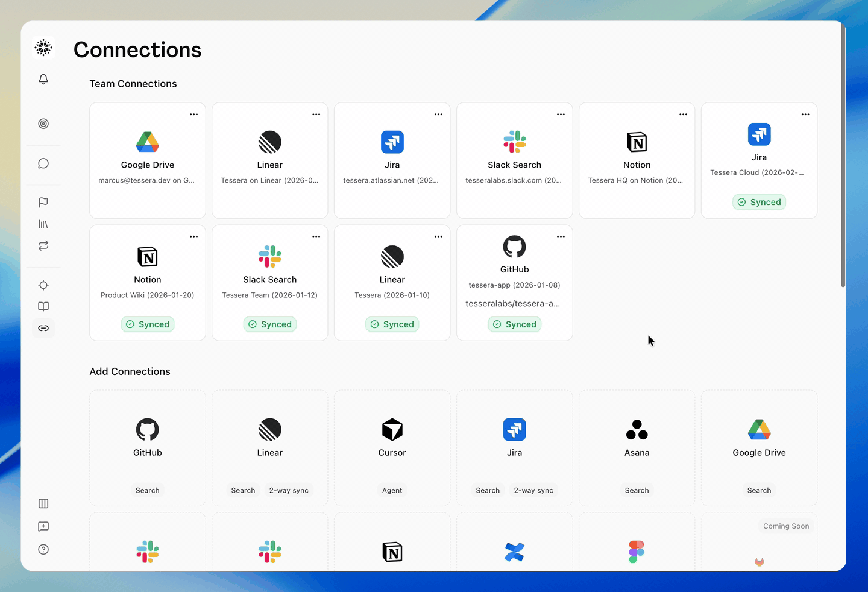The image size is (868, 592).
Task: Open the open-book icon in the sidebar
Action: [43, 306]
